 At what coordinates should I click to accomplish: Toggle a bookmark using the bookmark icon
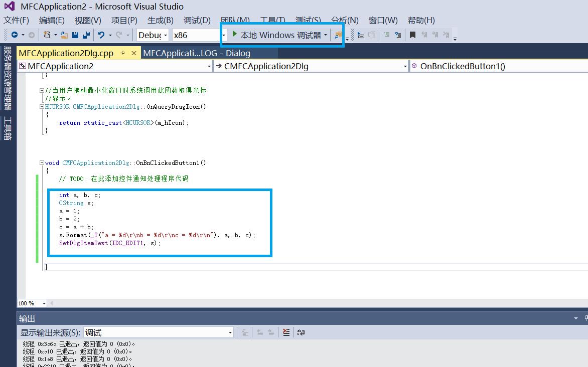(x=412, y=35)
